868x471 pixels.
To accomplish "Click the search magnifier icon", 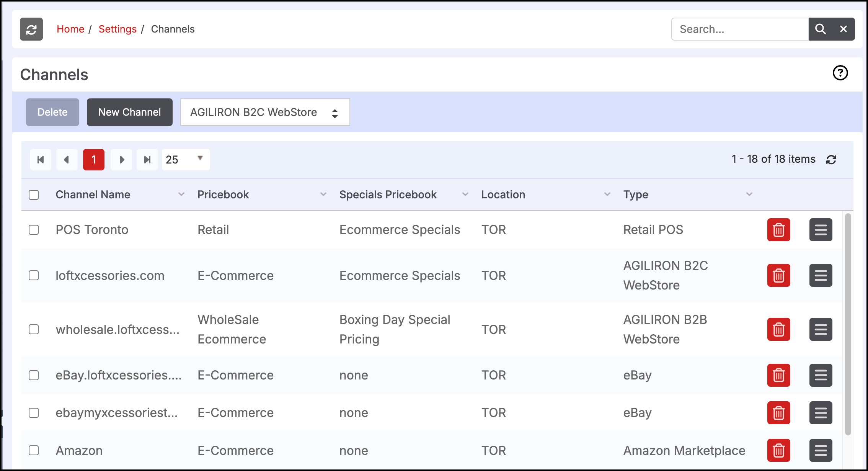I will coord(820,29).
